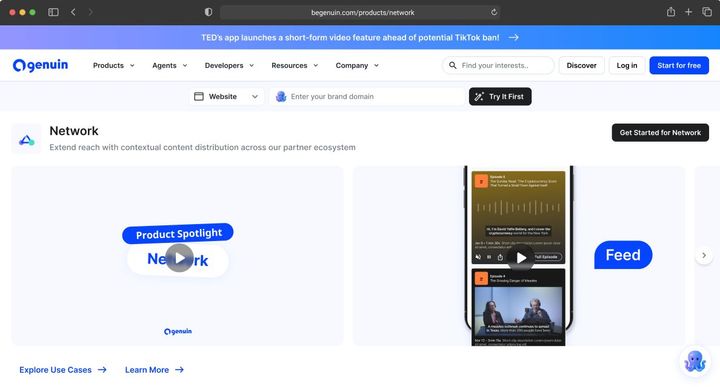Expand the Developers menu

pyautogui.click(x=229, y=65)
